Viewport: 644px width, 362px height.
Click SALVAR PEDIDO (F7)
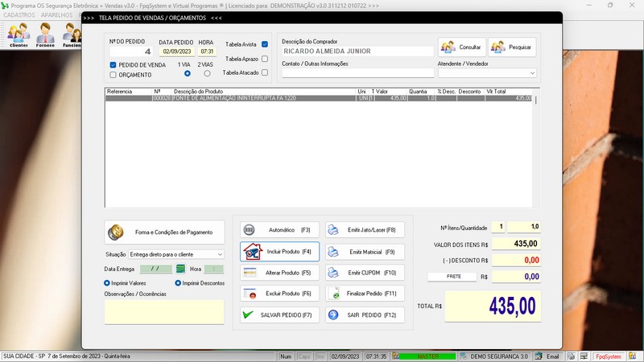click(x=279, y=315)
